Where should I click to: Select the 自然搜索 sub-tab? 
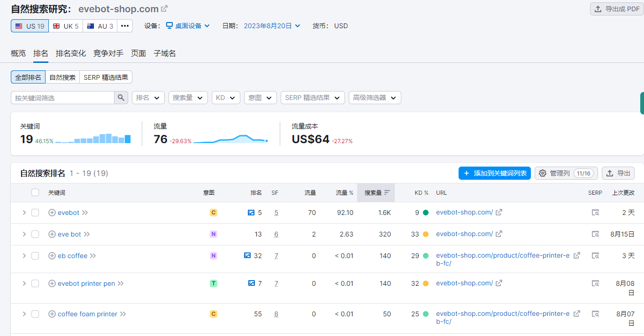pyautogui.click(x=62, y=77)
